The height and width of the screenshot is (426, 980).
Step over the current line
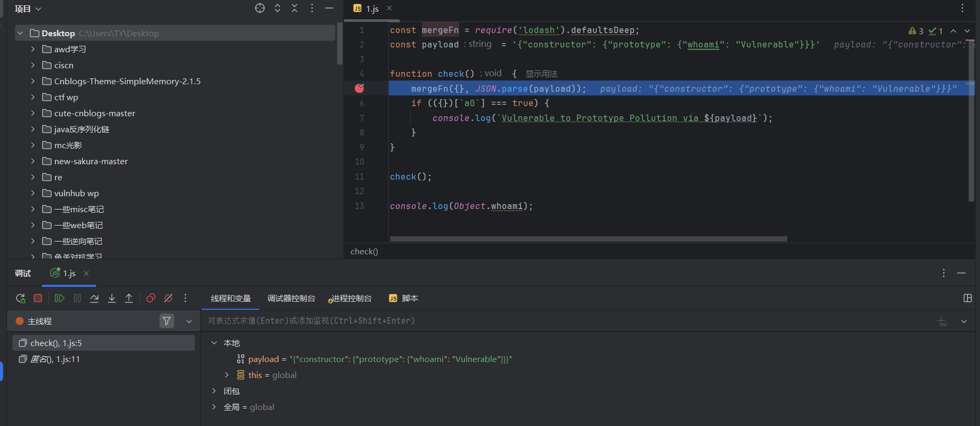pos(94,298)
